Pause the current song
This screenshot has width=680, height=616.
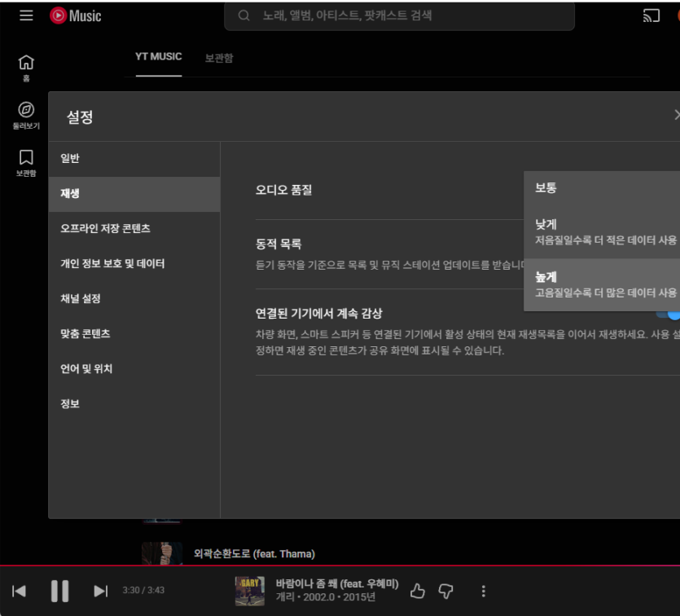click(59, 591)
